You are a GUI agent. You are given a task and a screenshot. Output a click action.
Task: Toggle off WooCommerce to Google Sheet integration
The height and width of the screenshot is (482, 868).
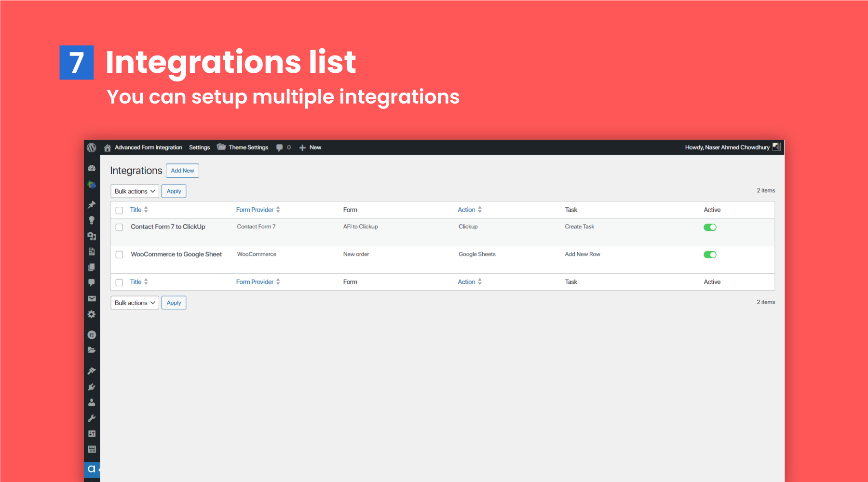pyautogui.click(x=710, y=254)
